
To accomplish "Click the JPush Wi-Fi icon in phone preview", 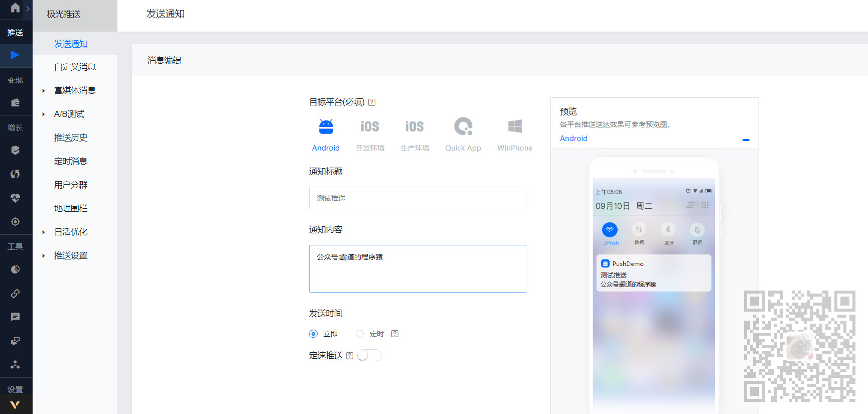I will pyautogui.click(x=610, y=230).
